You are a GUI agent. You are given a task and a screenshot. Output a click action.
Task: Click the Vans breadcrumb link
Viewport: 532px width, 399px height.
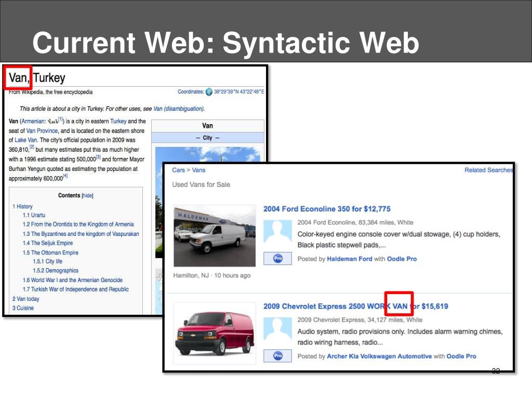(198, 170)
